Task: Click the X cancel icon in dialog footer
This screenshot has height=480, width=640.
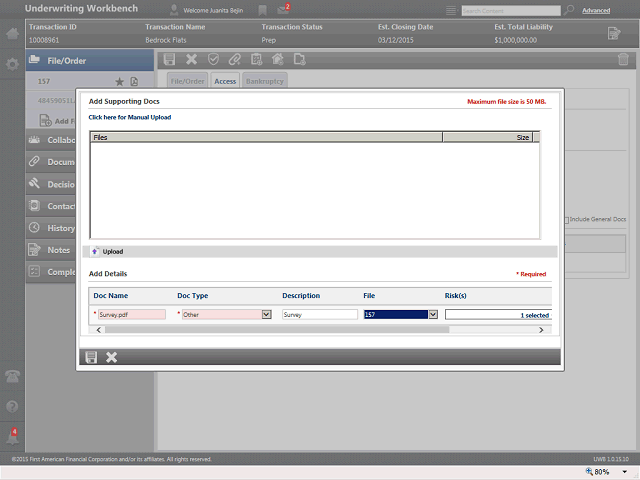Action: click(111, 357)
